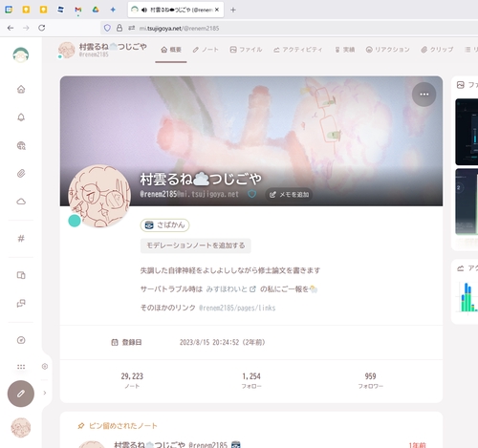Click the tracking protection shield in address bar
This screenshot has height=448, width=478.
(107, 28)
